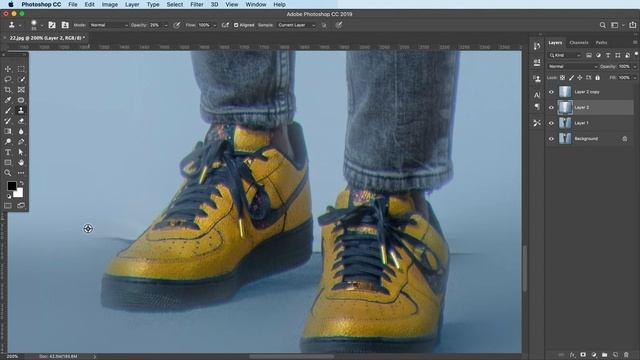Select the Rectangle shape tool

[x=8, y=162]
